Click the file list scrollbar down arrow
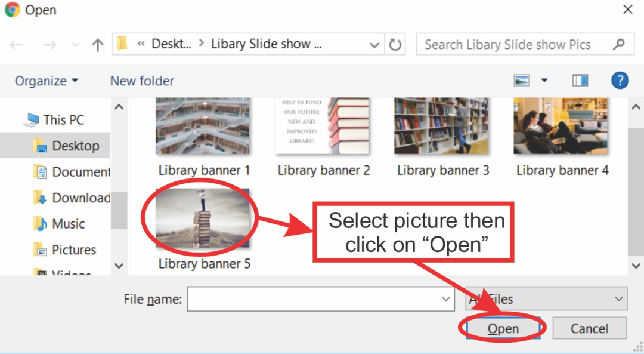 pos(636,266)
